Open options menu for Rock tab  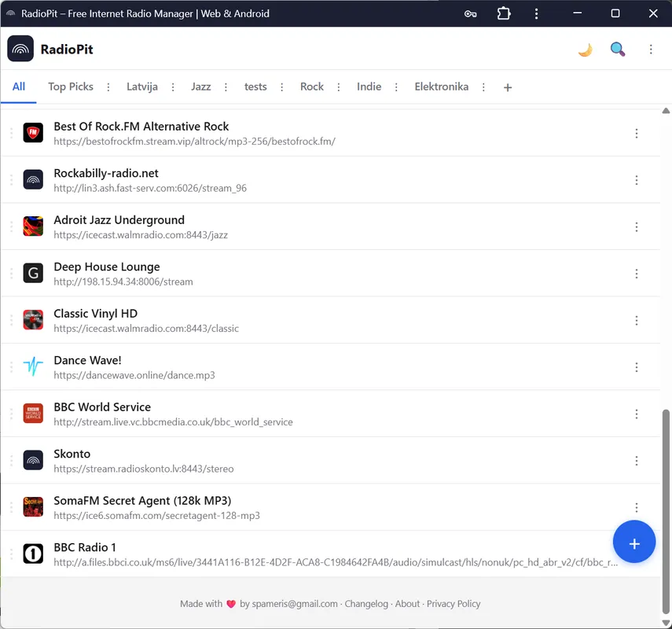coord(339,87)
